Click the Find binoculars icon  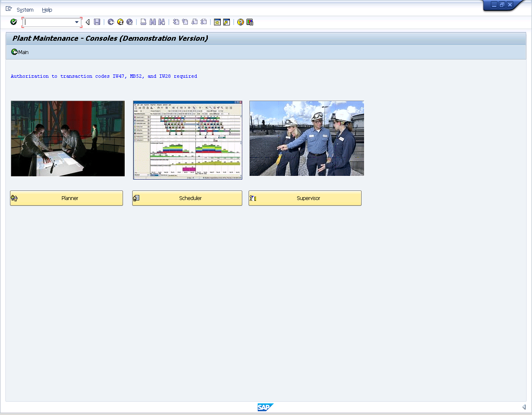153,22
